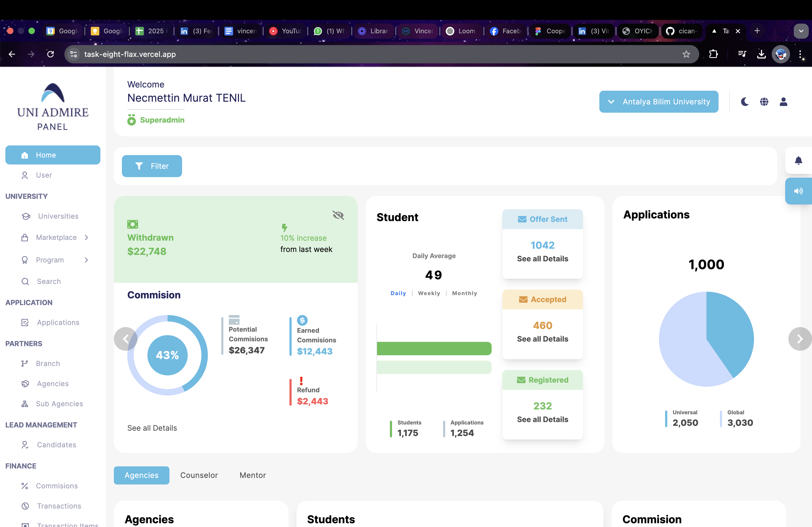Click the Sub Agencies sidebar icon
The image size is (812, 527).
pyautogui.click(x=24, y=404)
